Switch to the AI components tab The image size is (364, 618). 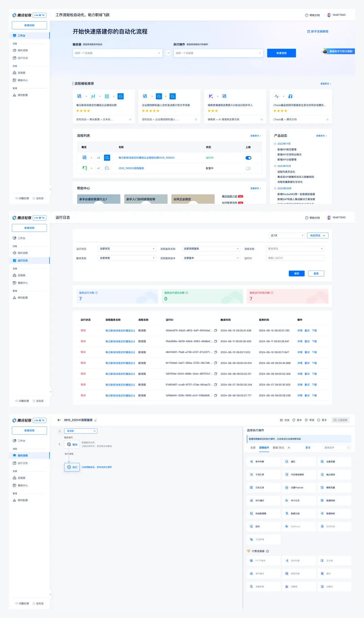[x=289, y=448]
